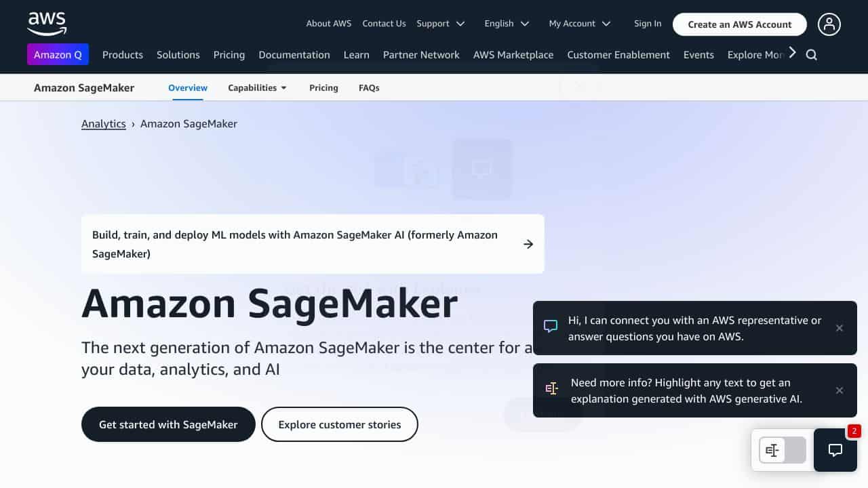Click the red notification badge on chat
The height and width of the screenshot is (488, 868).
coord(854,430)
